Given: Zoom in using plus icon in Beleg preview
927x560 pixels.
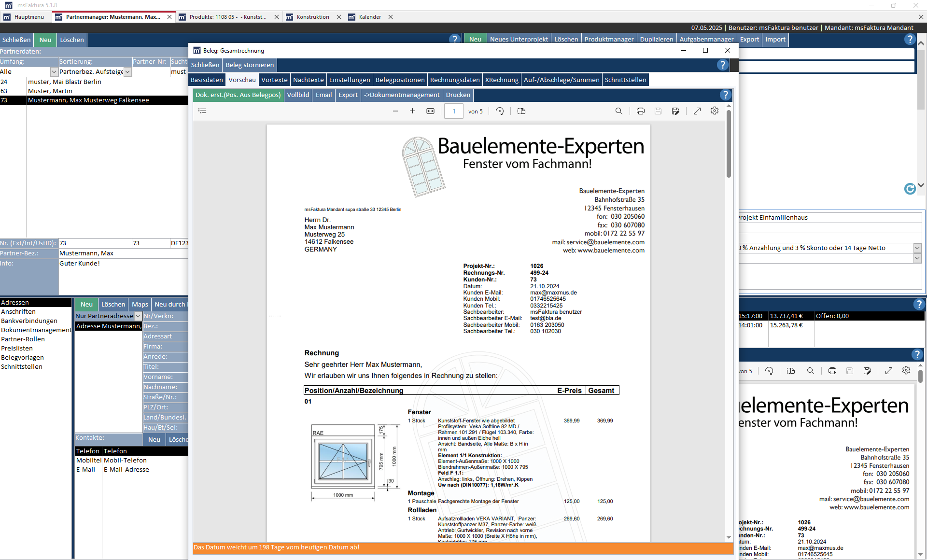Looking at the screenshot, I should (x=412, y=111).
